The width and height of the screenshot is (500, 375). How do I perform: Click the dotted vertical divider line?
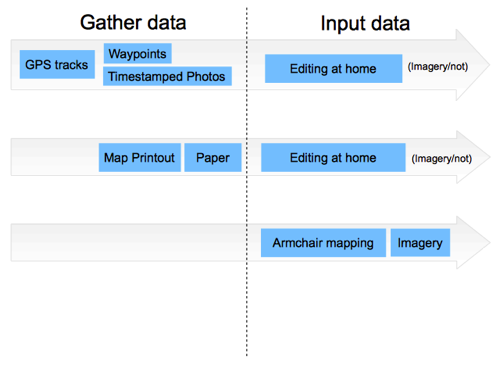coord(247,182)
